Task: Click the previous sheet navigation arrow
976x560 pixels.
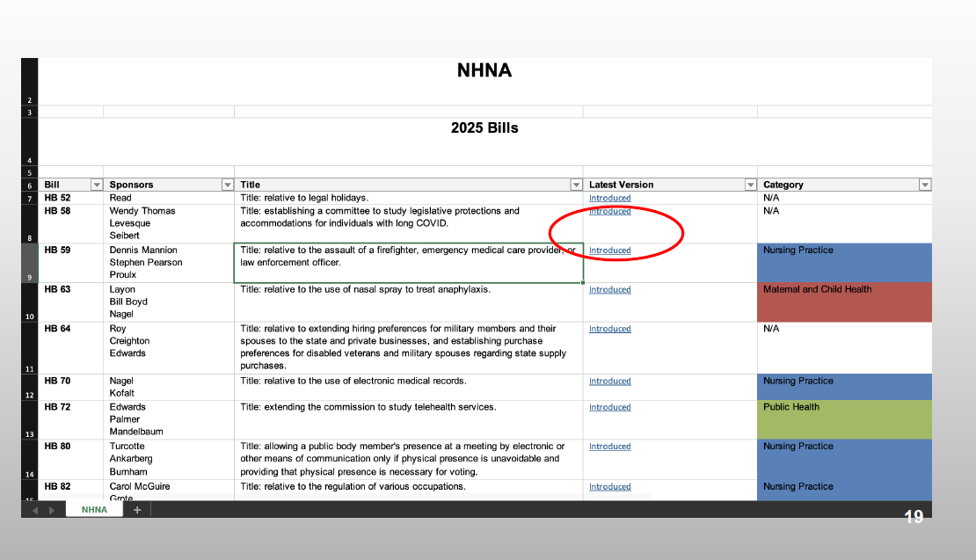Action: pyautogui.click(x=35, y=510)
